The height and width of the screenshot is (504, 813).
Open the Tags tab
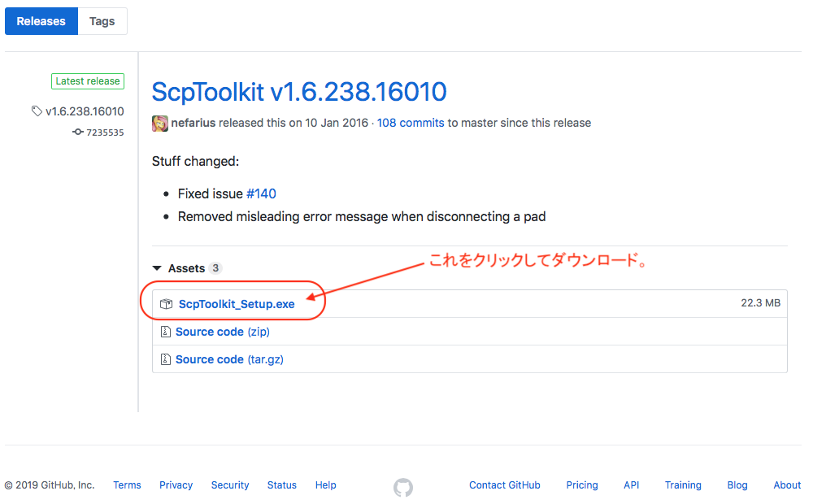point(102,21)
